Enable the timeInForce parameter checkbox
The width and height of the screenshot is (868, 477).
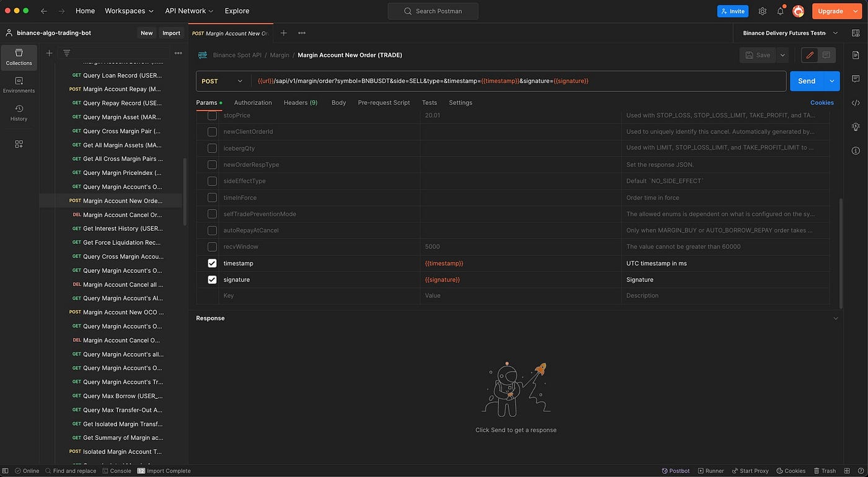[212, 197]
